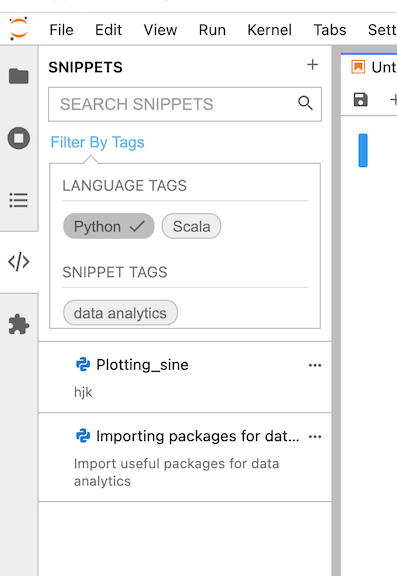Collapse the Filter By Tags panel
The image size is (397, 576).
click(97, 142)
